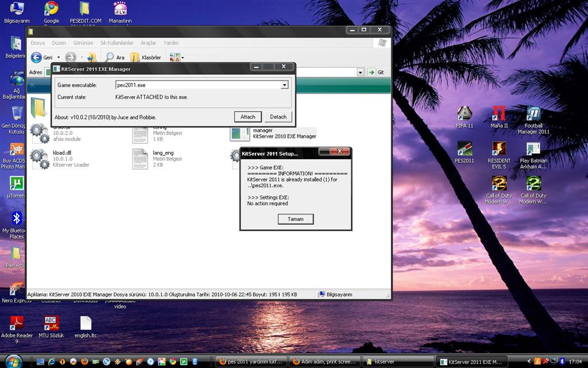The image size is (588, 368).
Task: Open the Belgelerim desktop icon
Action: [16, 48]
